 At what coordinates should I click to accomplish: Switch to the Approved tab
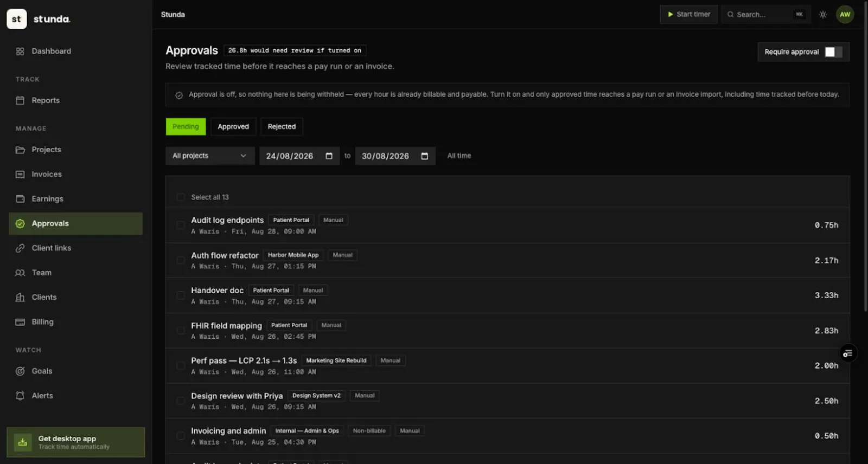coord(233,127)
